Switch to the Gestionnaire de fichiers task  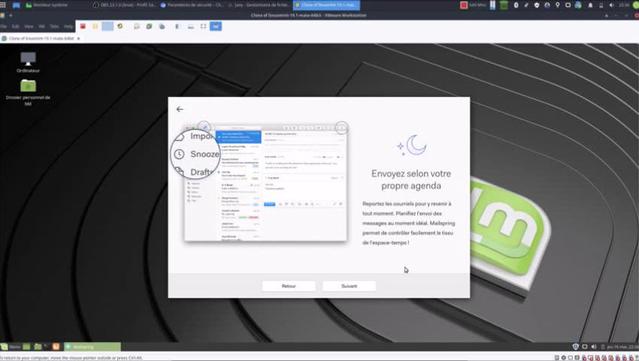coord(259,5)
